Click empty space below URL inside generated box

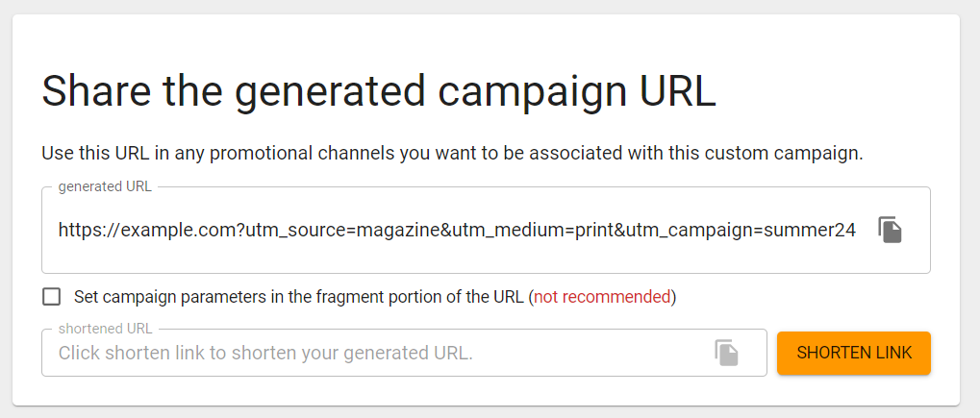tap(456, 258)
